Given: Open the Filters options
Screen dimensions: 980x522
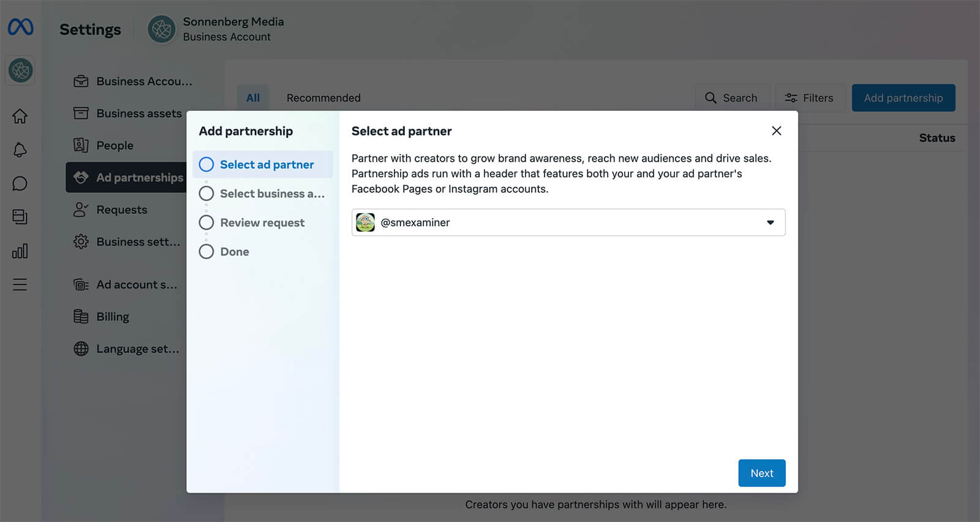Looking at the screenshot, I should coord(809,98).
